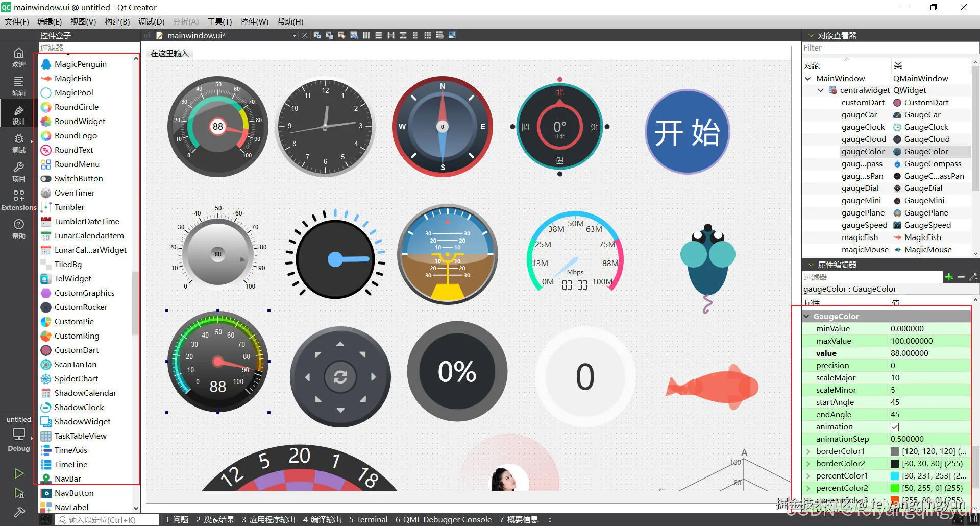Click the green Run button in sidebar

pyautogui.click(x=18, y=473)
